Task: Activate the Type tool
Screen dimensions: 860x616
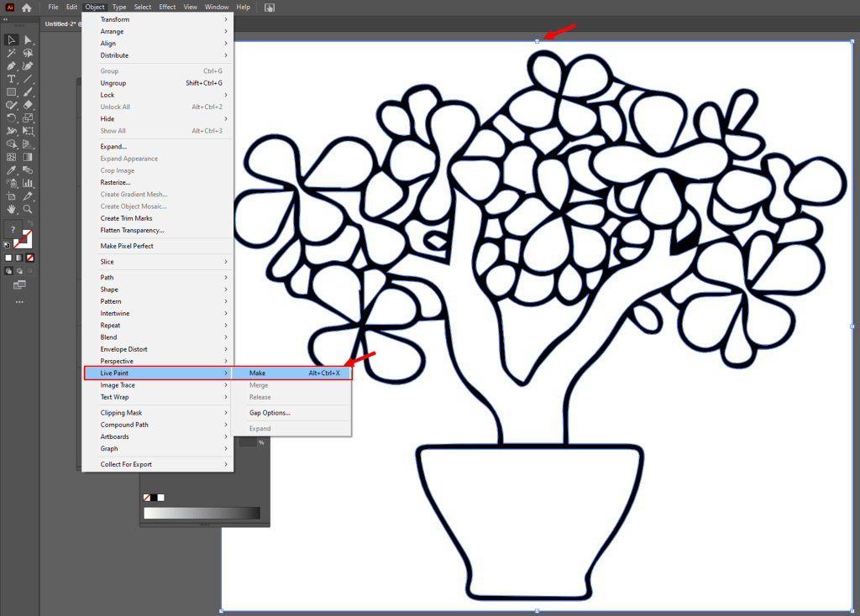Action: [x=12, y=79]
